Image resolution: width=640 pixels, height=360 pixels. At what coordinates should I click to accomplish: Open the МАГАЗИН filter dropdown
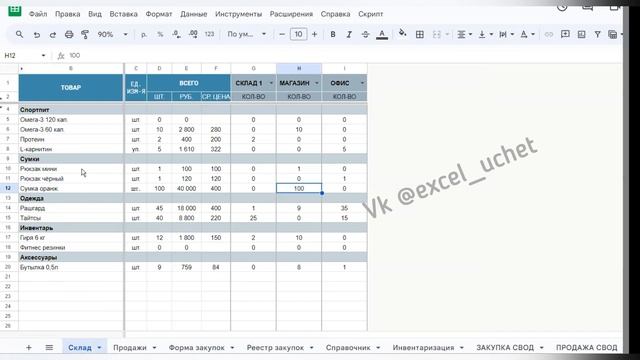317,83
